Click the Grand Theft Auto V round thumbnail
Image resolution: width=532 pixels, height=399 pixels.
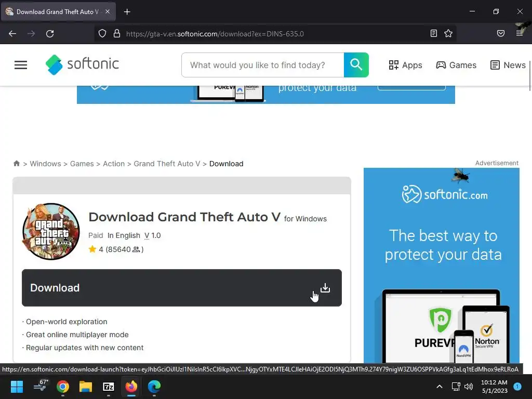(51, 231)
